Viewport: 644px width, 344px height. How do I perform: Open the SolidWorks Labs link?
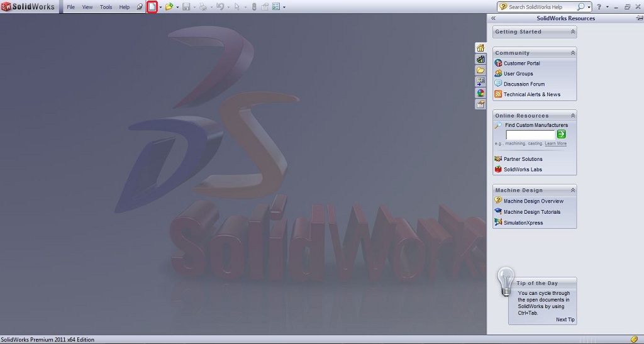pos(523,170)
